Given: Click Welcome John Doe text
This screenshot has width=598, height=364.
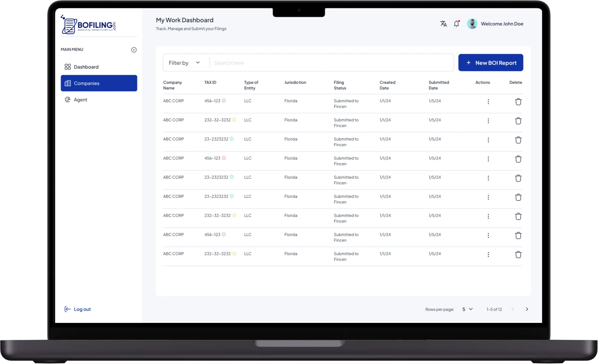Looking at the screenshot, I should (502, 24).
